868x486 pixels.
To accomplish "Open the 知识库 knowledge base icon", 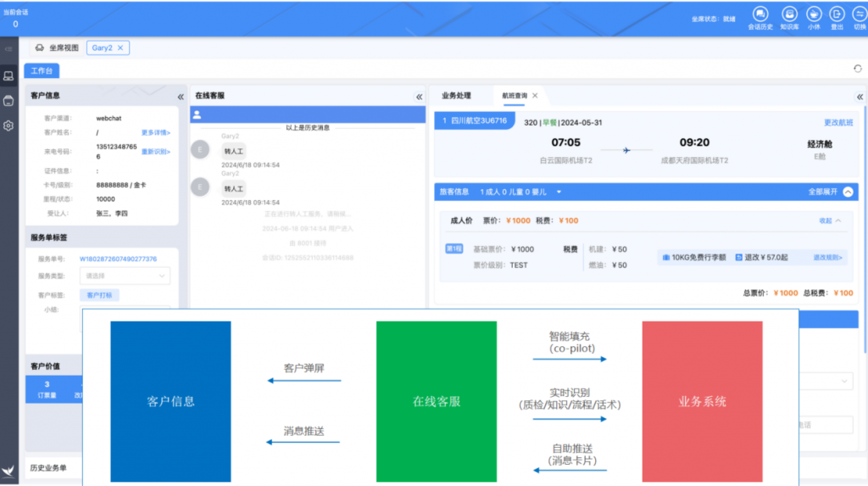I will [789, 14].
